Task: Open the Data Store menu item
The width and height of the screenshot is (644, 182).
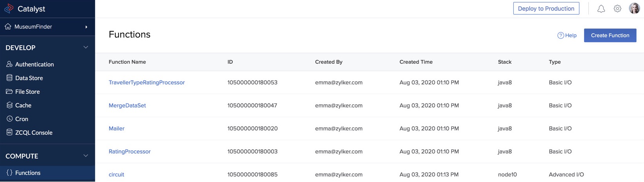Action: click(x=29, y=78)
